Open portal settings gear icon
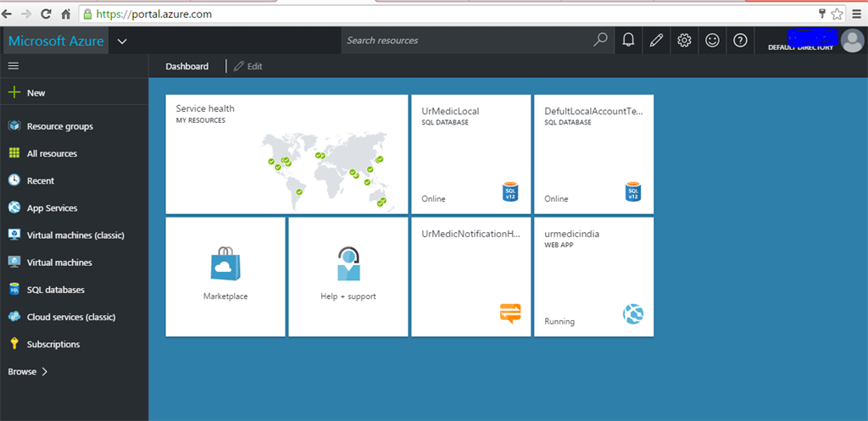Viewport: 868px width, 421px height. coord(684,41)
